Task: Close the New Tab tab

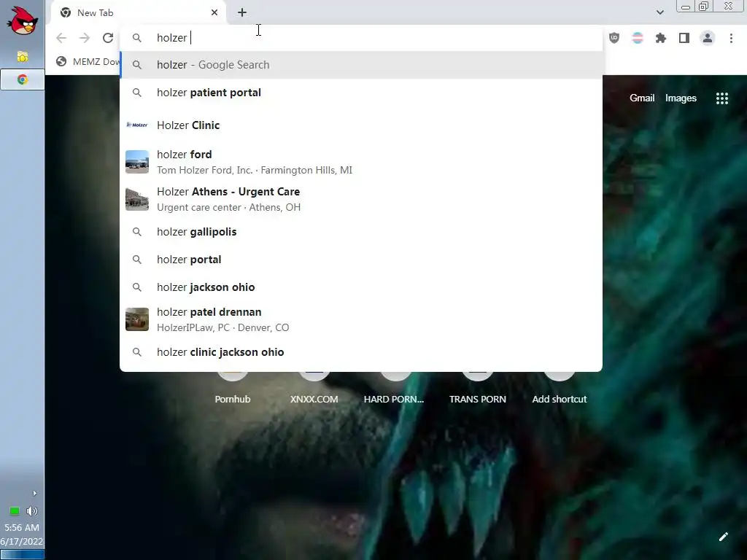Action: 214,13
